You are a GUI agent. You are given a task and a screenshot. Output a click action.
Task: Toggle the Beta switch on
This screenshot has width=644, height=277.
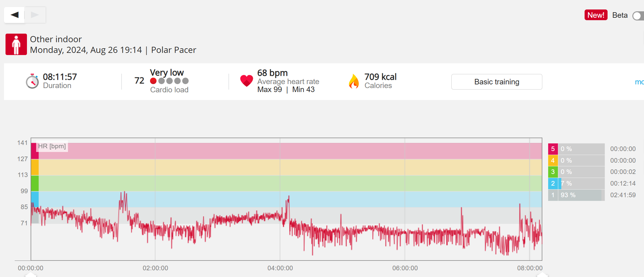click(638, 16)
